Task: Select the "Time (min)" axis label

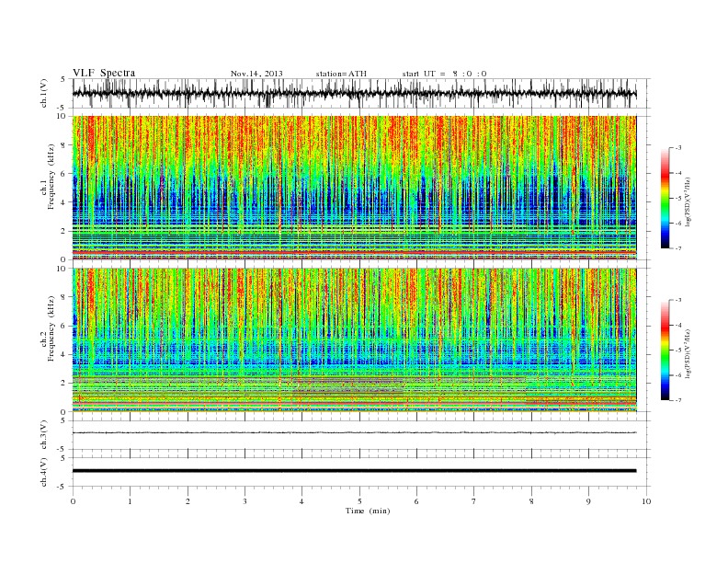Action: (368, 511)
